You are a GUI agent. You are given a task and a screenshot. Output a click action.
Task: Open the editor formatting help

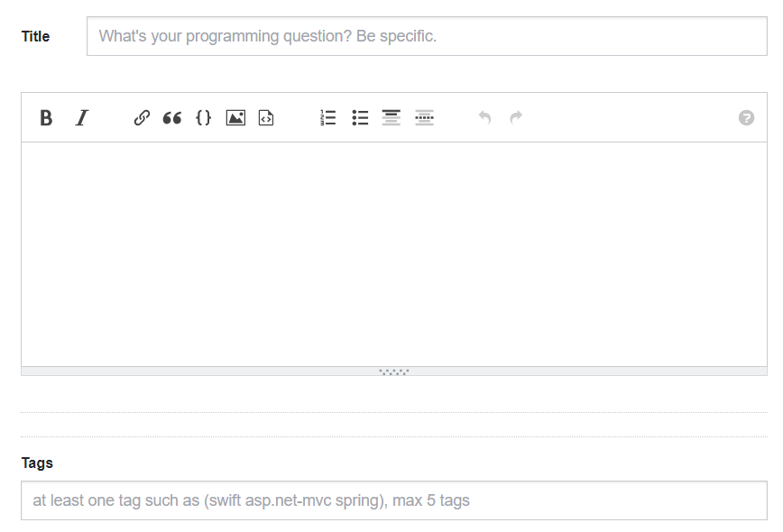point(746,118)
